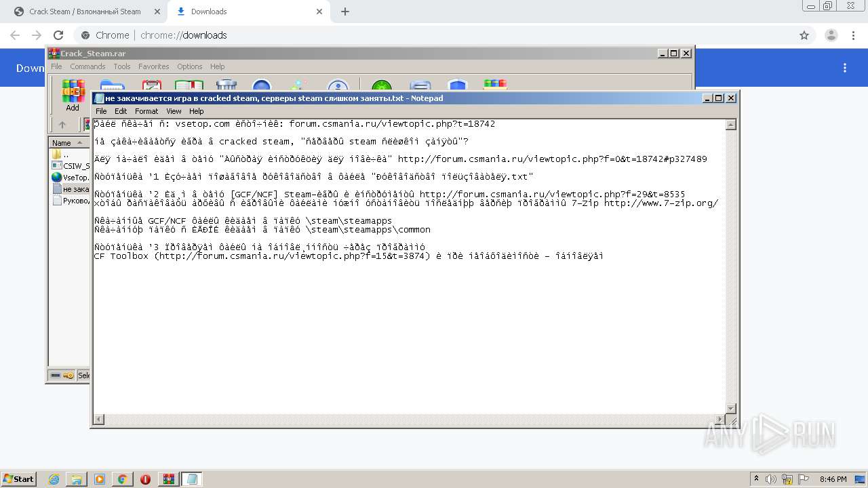Open Notepad View menu
Screen dimensions: 868x488
click(174, 111)
